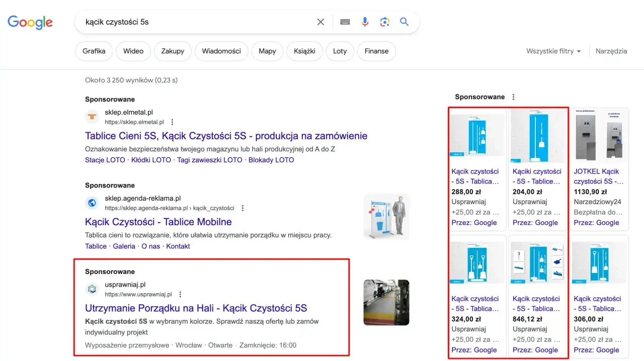Open Tablice Cieni 5S, Kącik Czystości result
This screenshot has height=361, width=644.
[x=226, y=136]
